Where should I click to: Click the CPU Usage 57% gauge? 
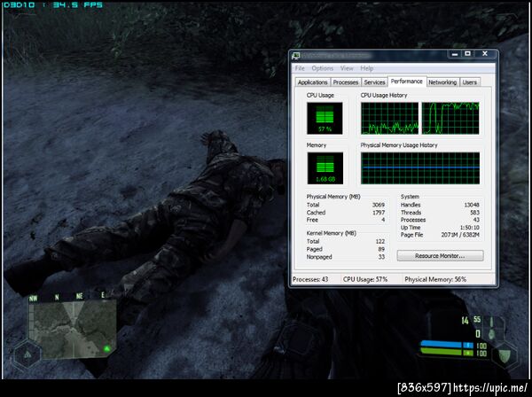coord(325,119)
